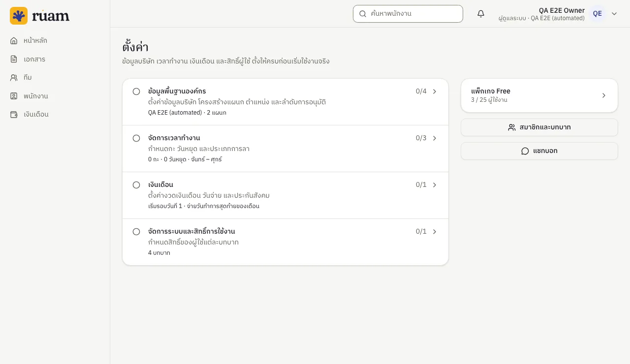The height and width of the screenshot is (364, 630).
Task: Open จัดการเวลาทำงาน settings title
Action: click(x=174, y=138)
